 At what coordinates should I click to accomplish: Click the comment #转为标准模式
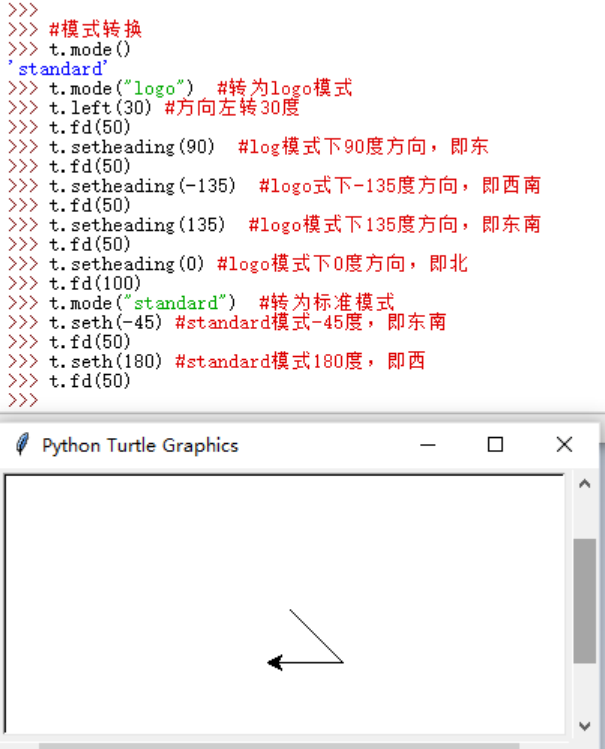(327, 303)
